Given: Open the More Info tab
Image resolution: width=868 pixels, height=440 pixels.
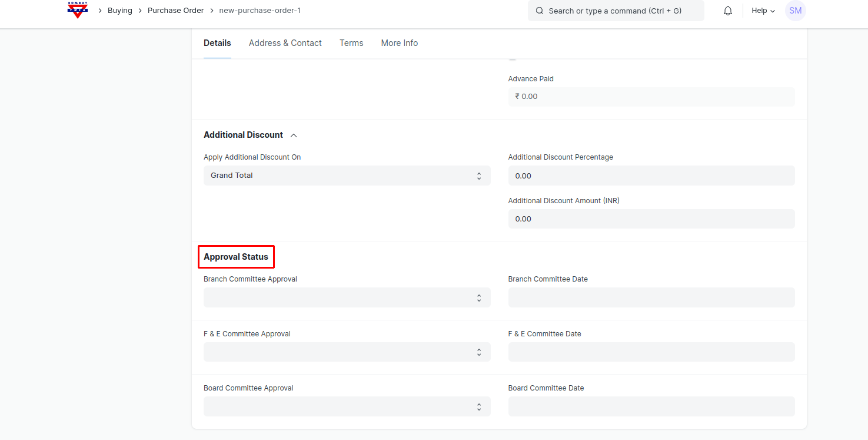Looking at the screenshot, I should 399,43.
